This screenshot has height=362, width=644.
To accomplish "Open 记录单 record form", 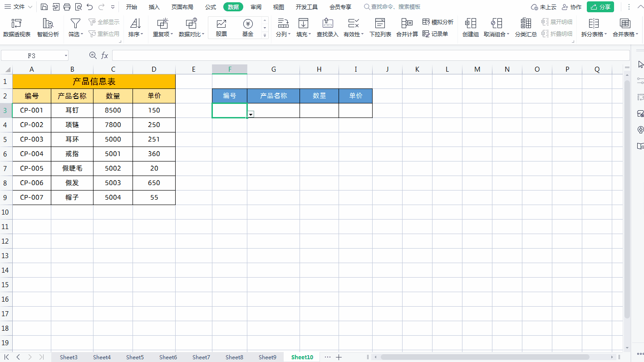I will tap(435, 34).
